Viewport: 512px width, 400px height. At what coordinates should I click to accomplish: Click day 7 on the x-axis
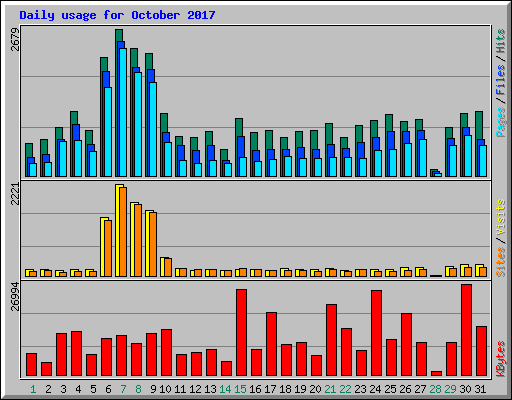[123, 389]
